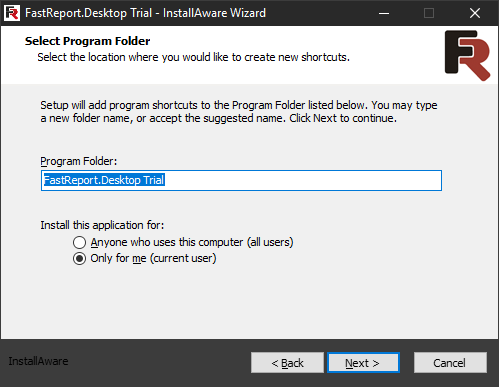Close the wizard with the X button
Image resolution: width=499 pixels, height=387 pixels.
pos(475,13)
